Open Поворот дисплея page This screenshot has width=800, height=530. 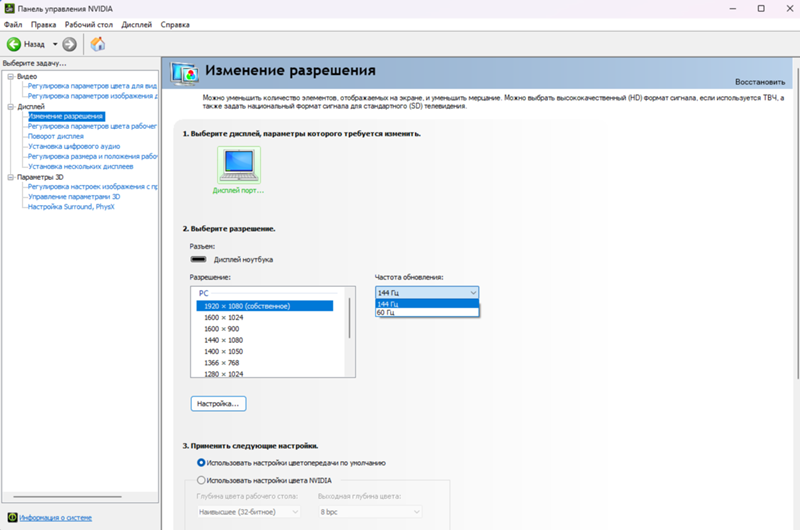pos(56,136)
